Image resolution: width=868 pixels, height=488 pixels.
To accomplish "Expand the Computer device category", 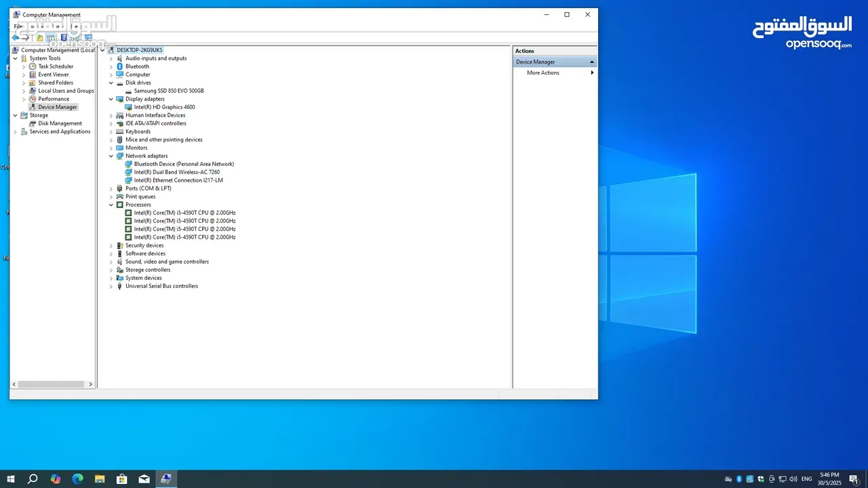I will click(x=111, y=75).
